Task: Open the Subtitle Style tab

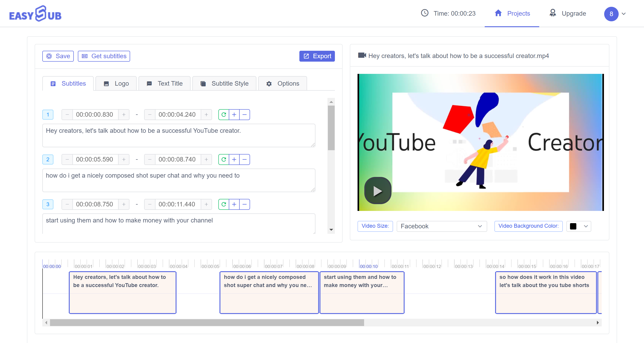Action: coord(224,83)
